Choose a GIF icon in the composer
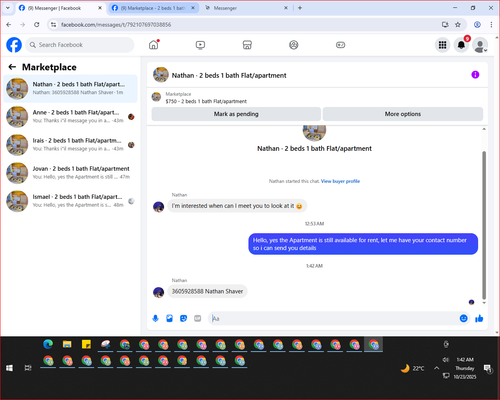This screenshot has width=500, height=400. [198, 318]
